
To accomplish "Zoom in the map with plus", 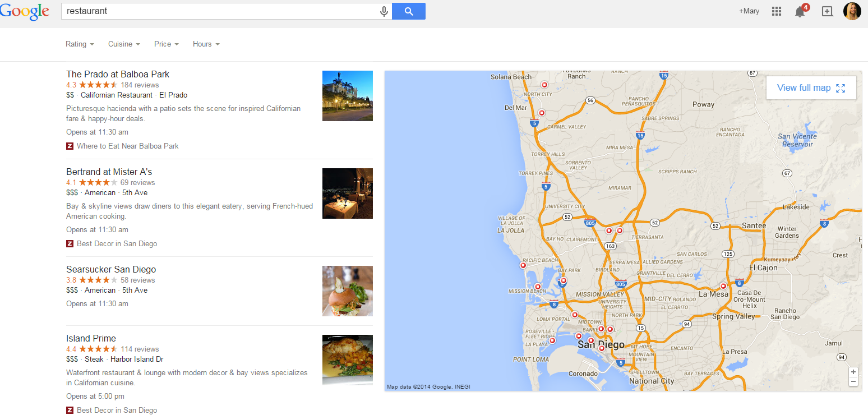I will 853,372.
